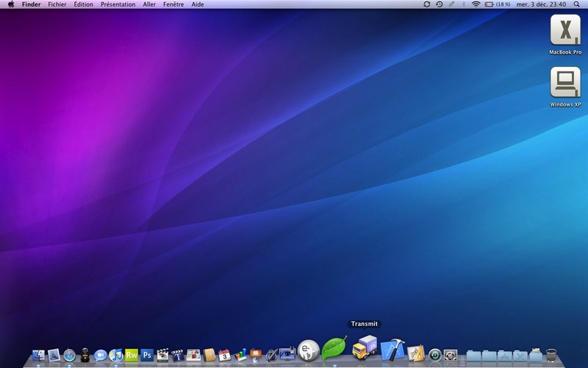This screenshot has width=588, height=368.
Task: Open iCal calendar showing 3
Action: pyautogui.click(x=225, y=355)
